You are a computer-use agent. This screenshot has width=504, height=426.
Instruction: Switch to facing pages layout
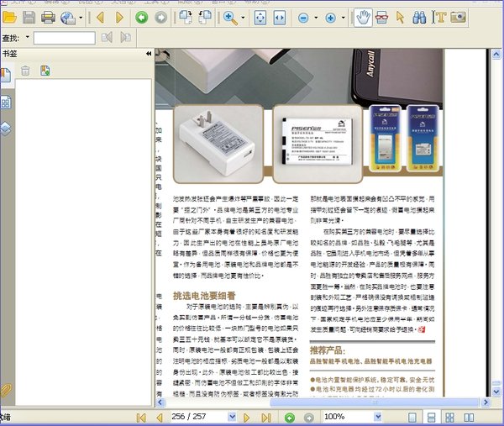click(469, 418)
